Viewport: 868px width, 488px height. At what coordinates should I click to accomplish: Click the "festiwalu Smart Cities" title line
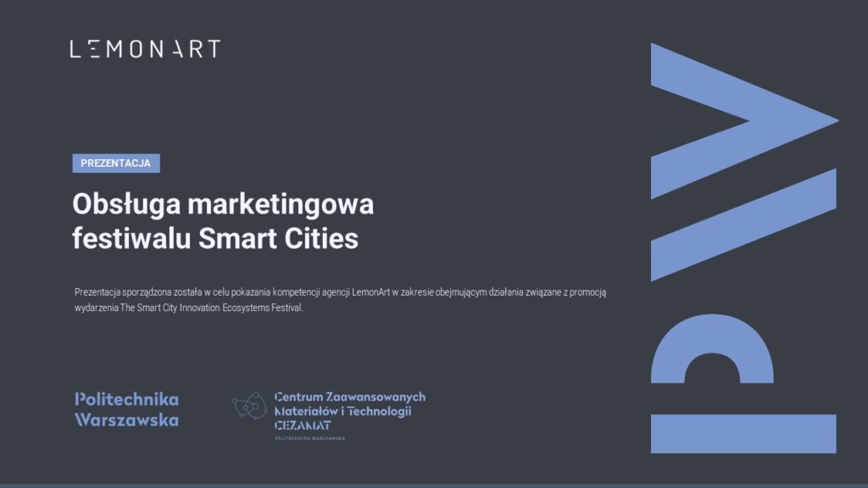[215, 239]
